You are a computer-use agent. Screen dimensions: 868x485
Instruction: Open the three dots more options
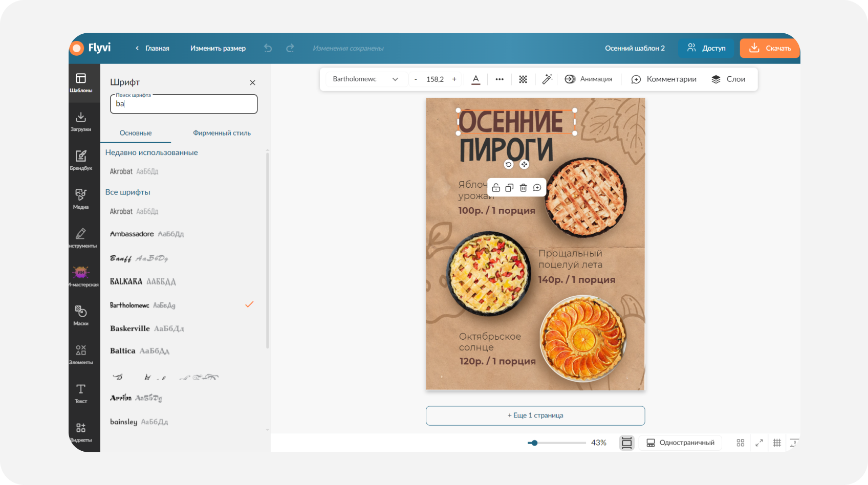pos(500,79)
